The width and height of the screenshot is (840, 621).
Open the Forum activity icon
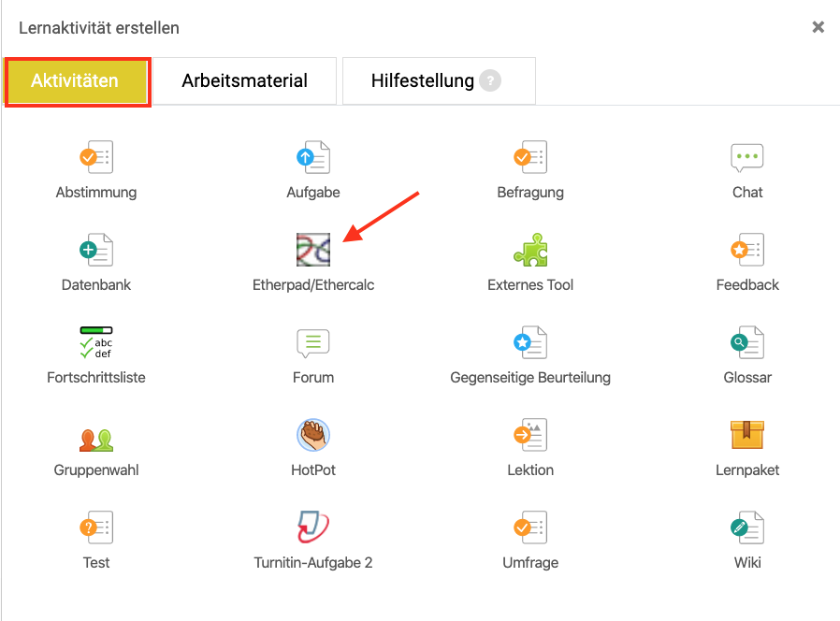pyautogui.click(x=312, y=343)
